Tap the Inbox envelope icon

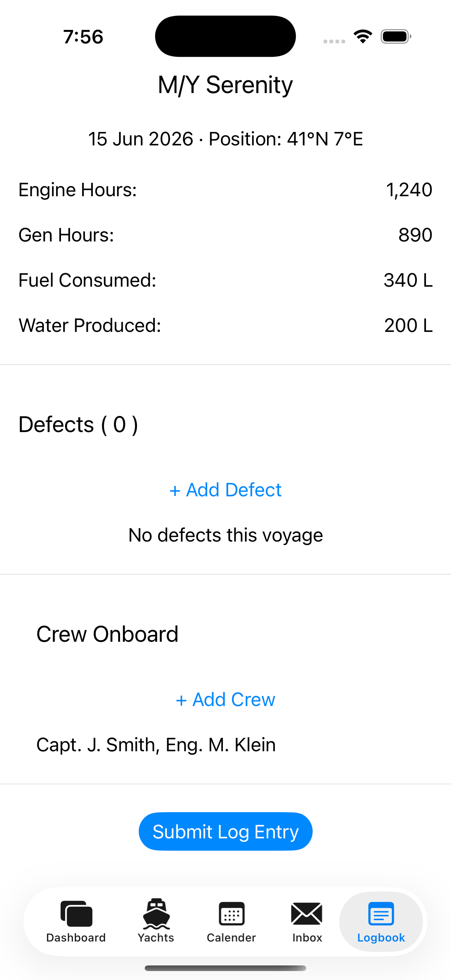(x=307, y=913)
